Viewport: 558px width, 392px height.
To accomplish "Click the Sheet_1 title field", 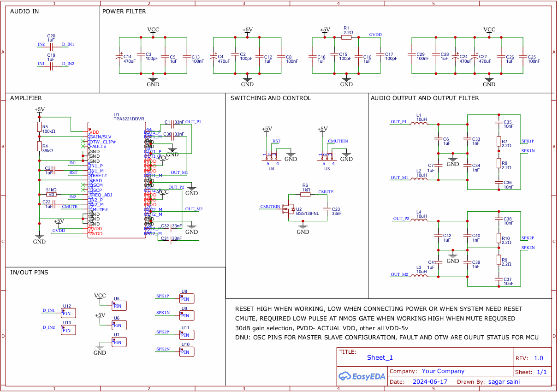I will 380,357.
